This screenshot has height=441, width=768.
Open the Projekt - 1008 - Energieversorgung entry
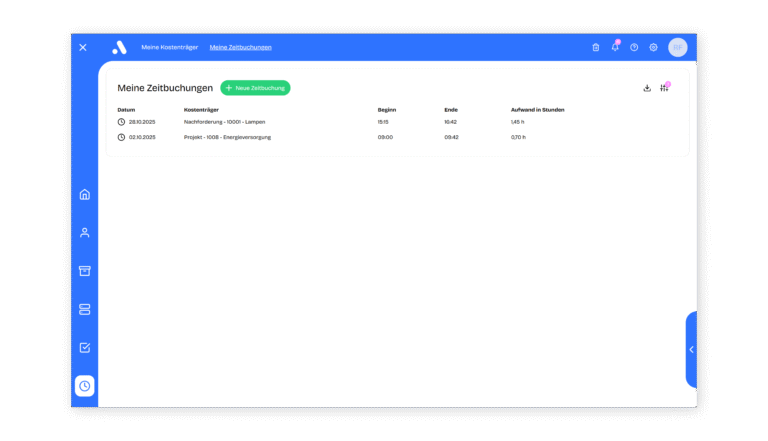(x=227, y=137)
